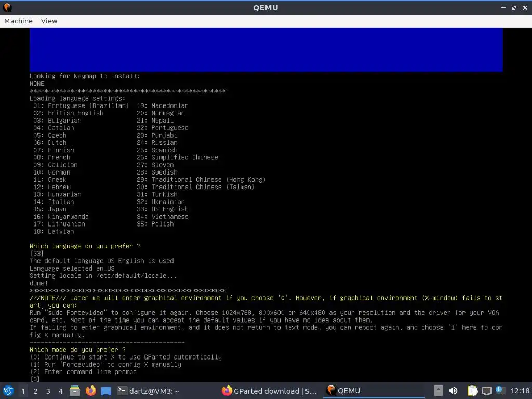Click 'Language selected en_US' line
This screenshot has height=399, width=532.
pos(72,269)
